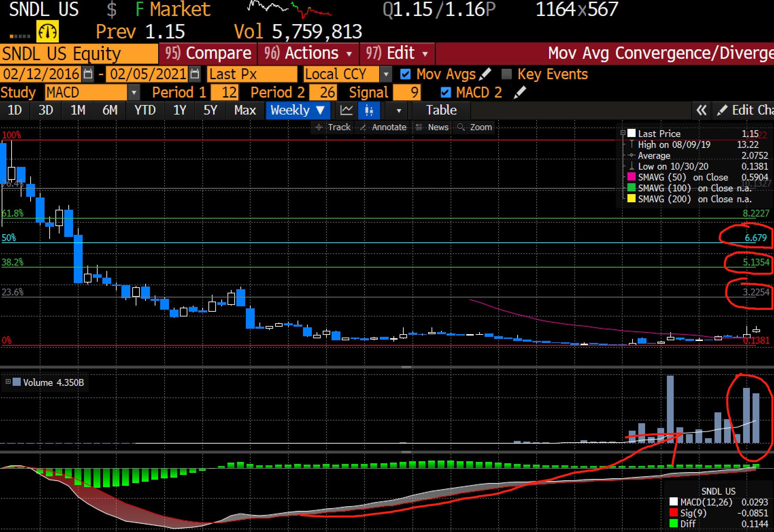Screen dimensions: 774x532
Task: Switch chart to line chart style
Action: (347, 110)
